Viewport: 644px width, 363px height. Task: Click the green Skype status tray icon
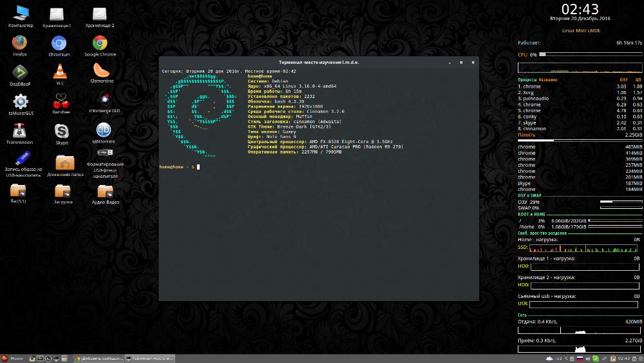click(596, 358)
